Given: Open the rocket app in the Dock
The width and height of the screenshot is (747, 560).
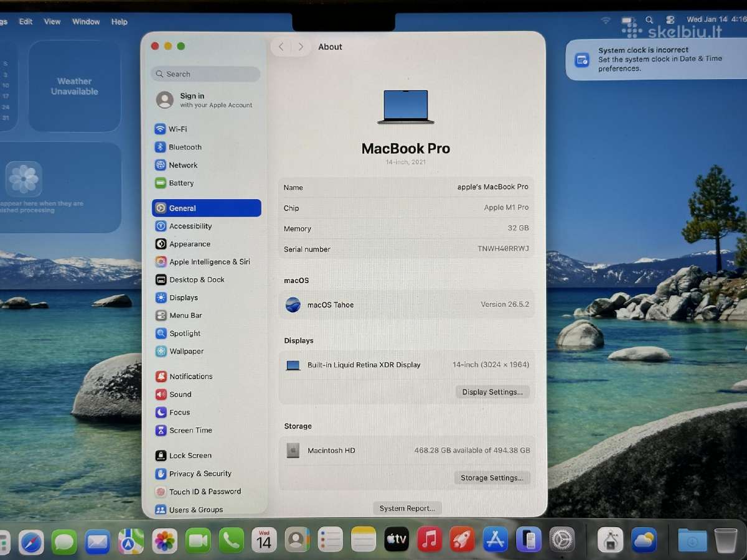Looking at the screenshot, I should click(x=463, y=539).
